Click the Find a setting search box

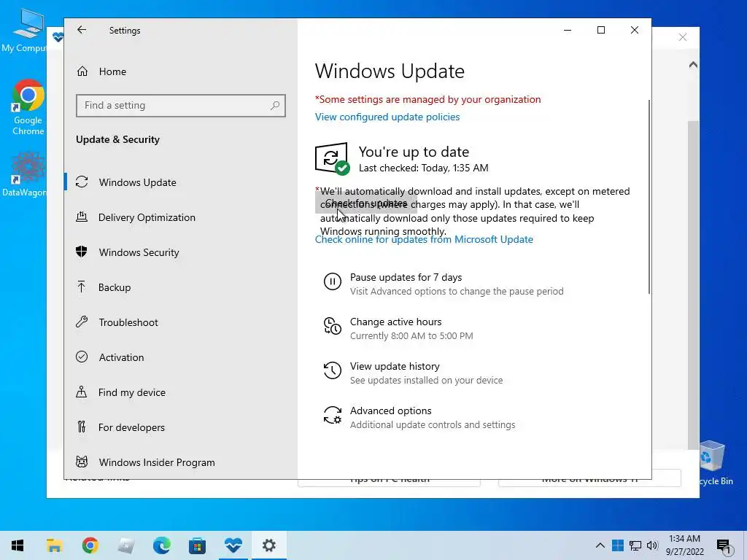click(x=181, y=105)
